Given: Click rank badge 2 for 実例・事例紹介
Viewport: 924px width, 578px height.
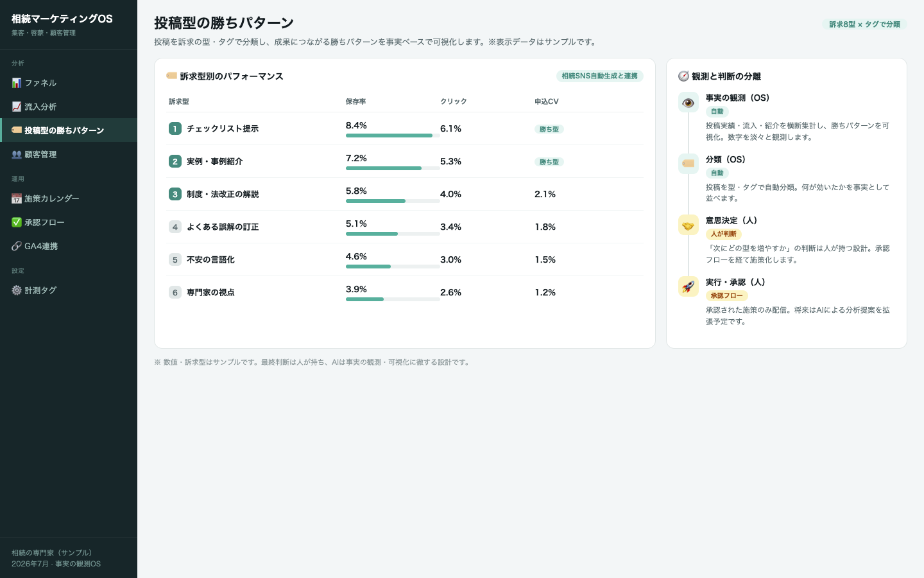Looking at the screenshot, I should point(175,161).
